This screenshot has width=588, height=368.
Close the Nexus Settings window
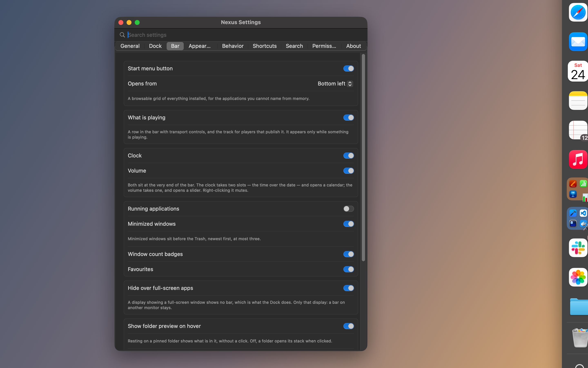[121, 22]
